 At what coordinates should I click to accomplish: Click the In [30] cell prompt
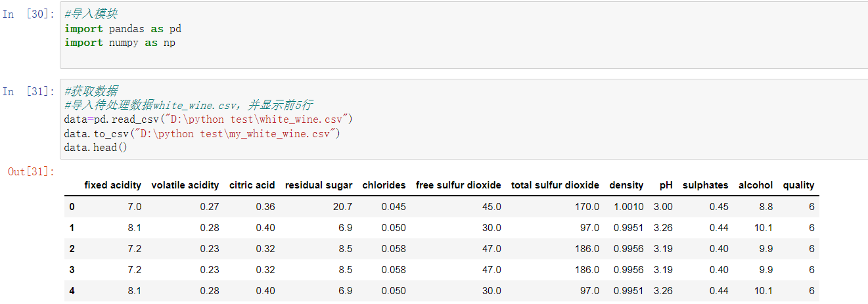(29, 14)
